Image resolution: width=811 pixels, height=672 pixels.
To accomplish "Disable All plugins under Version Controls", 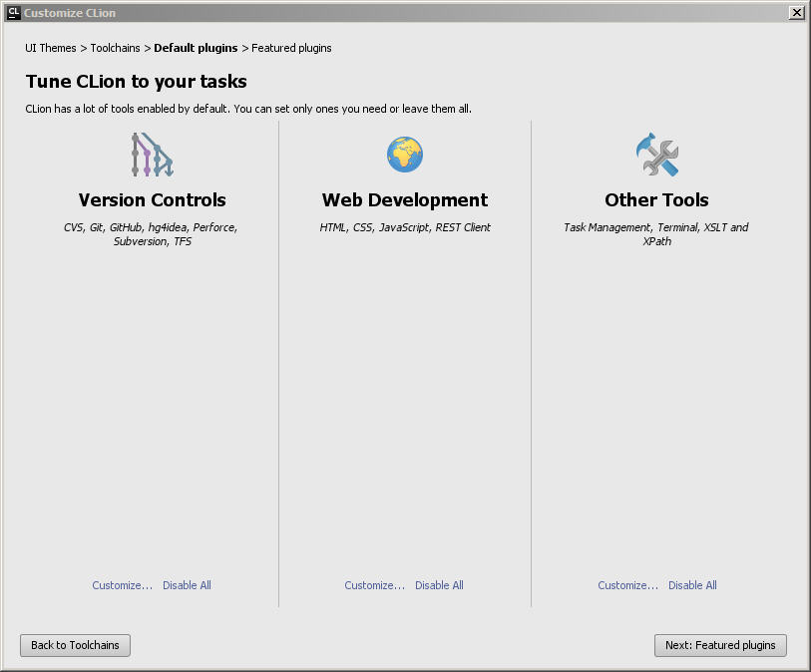I will click(187, 585).
